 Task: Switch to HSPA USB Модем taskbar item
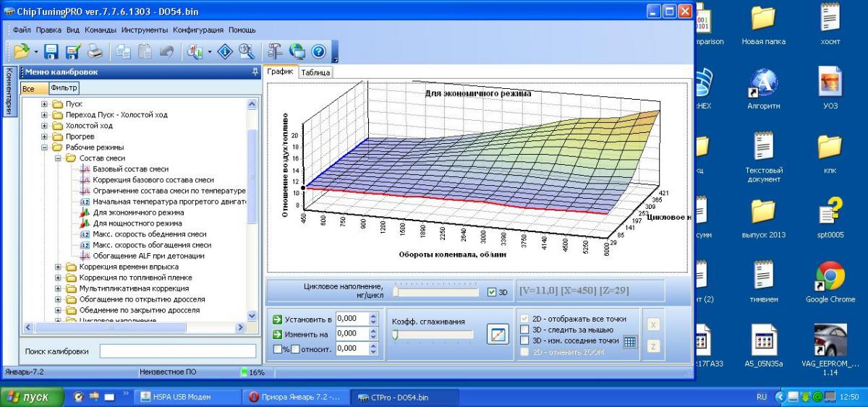(x=187, y=397)
